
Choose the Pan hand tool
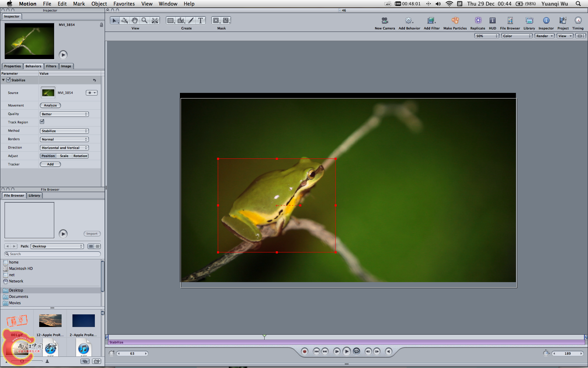[x=135, y=21]
